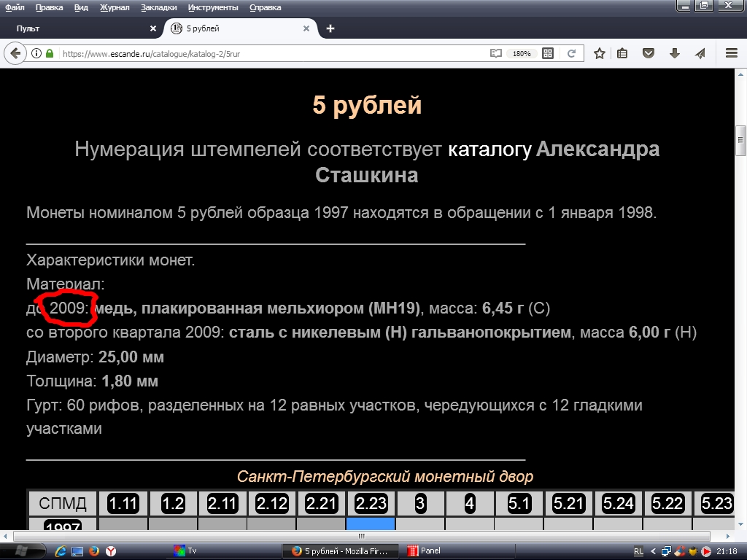Viewport: 747px width, 560px height.
Task: Click the Pocket save icon
Action: 648,53
